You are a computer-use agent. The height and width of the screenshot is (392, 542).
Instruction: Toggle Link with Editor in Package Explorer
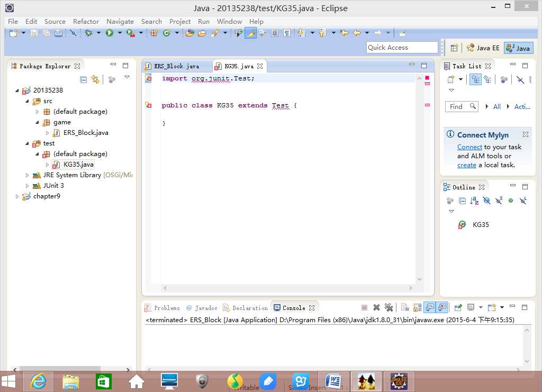(x=95, y=79)
